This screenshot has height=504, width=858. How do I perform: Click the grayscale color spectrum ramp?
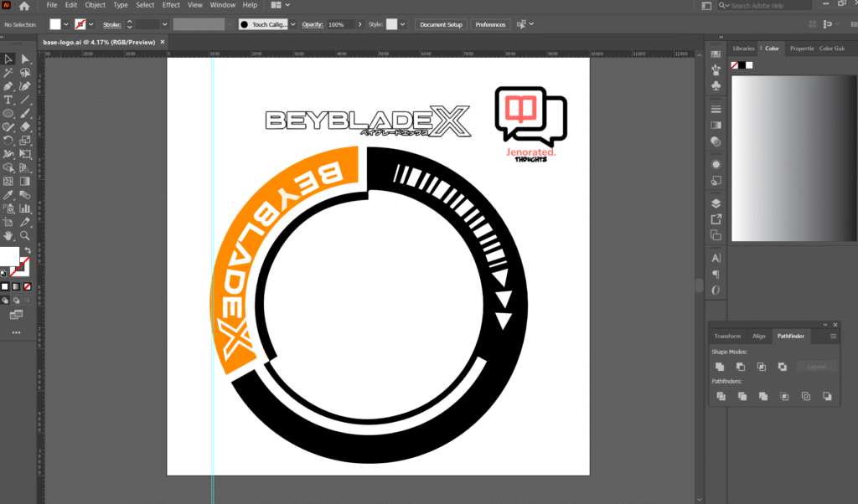793,158
